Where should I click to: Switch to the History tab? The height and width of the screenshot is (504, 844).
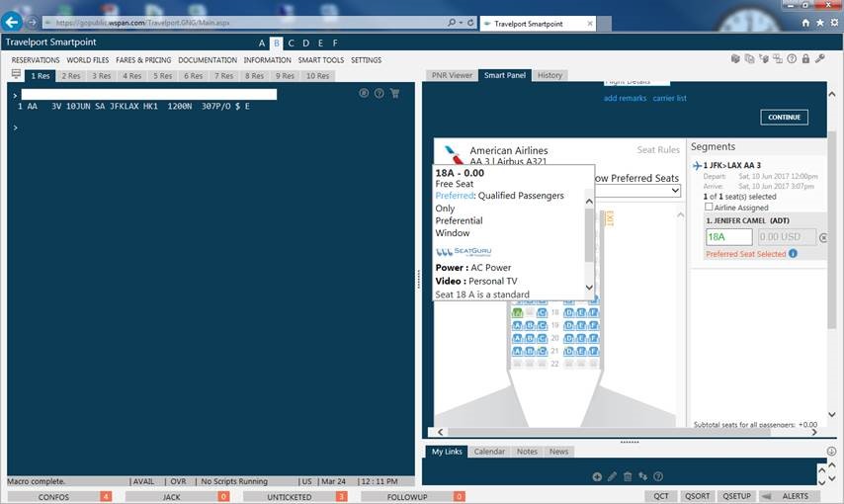pos(549,75)
